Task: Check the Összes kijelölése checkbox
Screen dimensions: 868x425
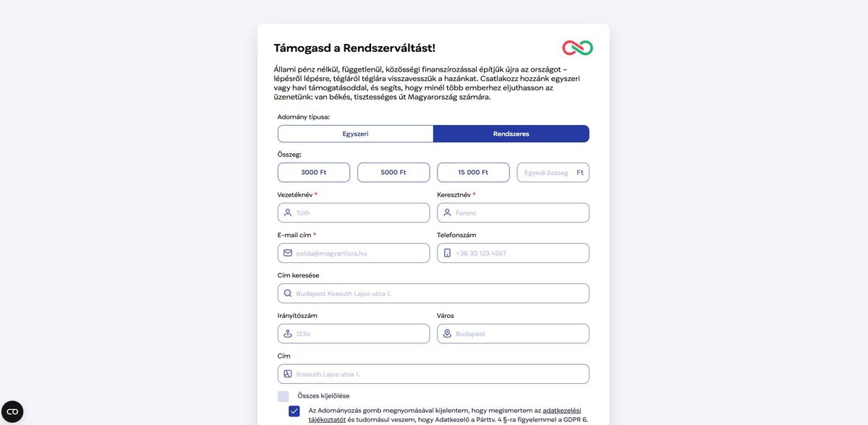Action: pyautogui.click(x=284, y=396)
